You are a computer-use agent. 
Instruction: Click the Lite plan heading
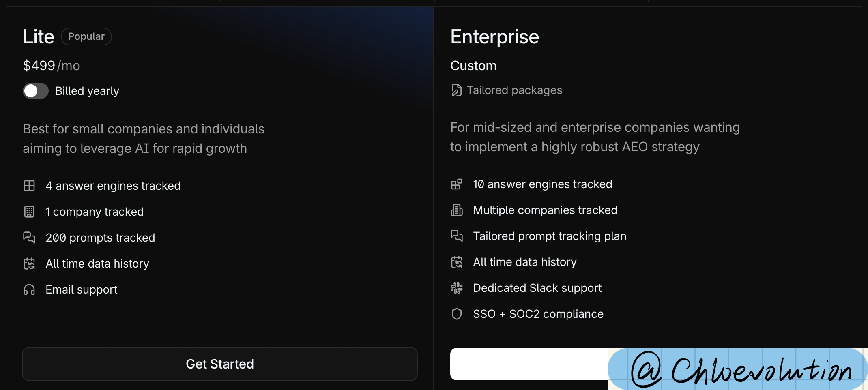[x=39, y=36]
